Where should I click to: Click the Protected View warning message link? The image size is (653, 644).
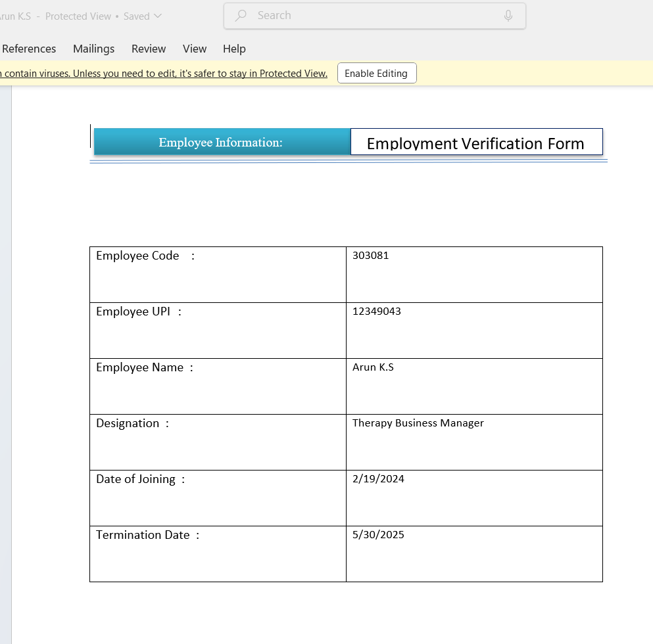point(164,74)
